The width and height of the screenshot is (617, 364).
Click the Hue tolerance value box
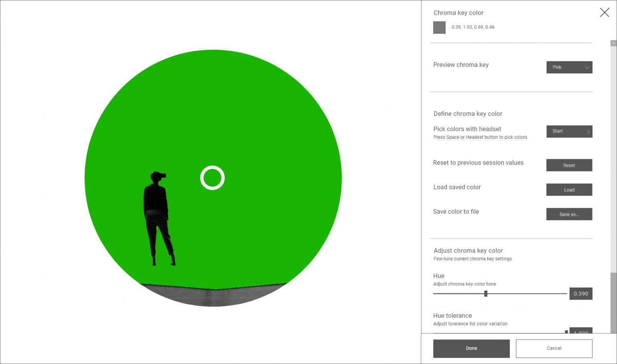[x=580, y=331]
